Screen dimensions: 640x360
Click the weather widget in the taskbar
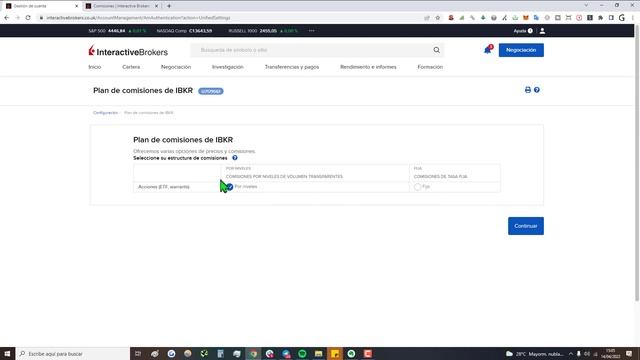click(535, 353)
